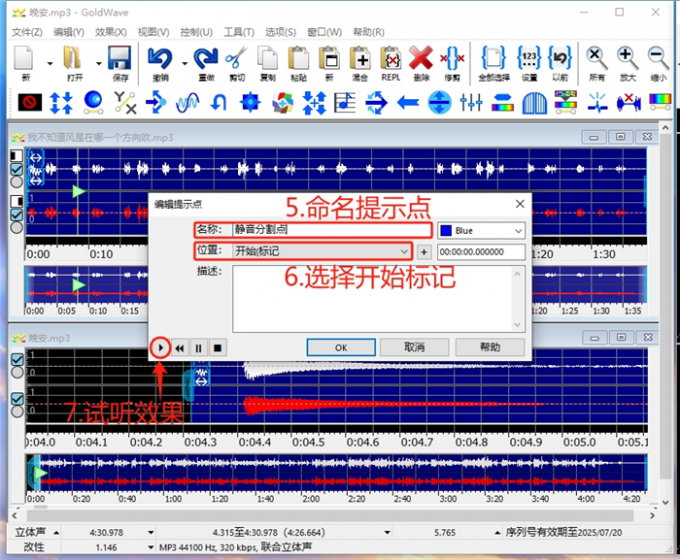Click the blue arch filter effect icon
The width and height of the screenshot is (680, 560).
point(534,103)
